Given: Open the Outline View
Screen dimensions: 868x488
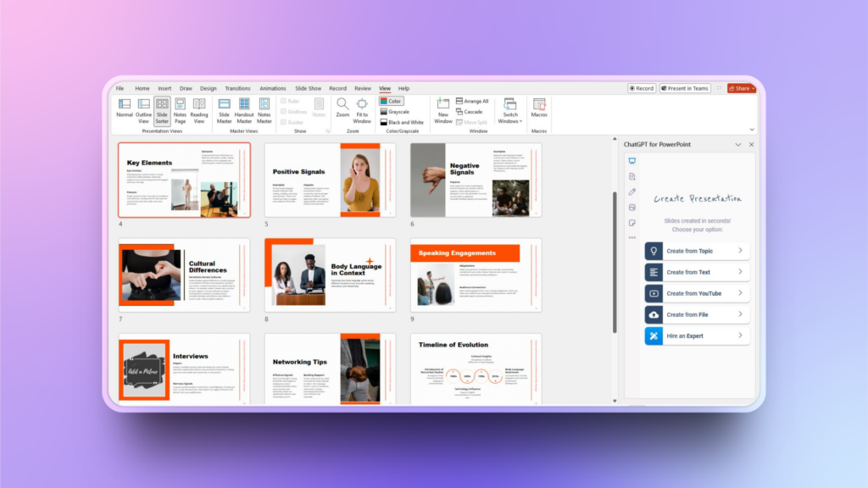Looking at the screenshot, I should pos(144,109).
